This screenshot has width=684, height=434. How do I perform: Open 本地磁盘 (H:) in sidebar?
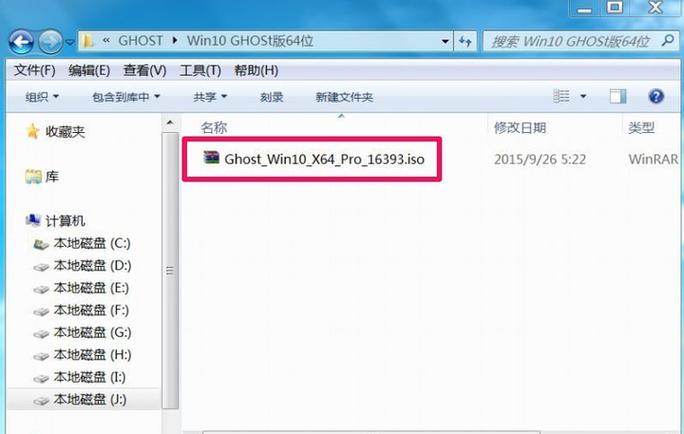pos(92,355)
